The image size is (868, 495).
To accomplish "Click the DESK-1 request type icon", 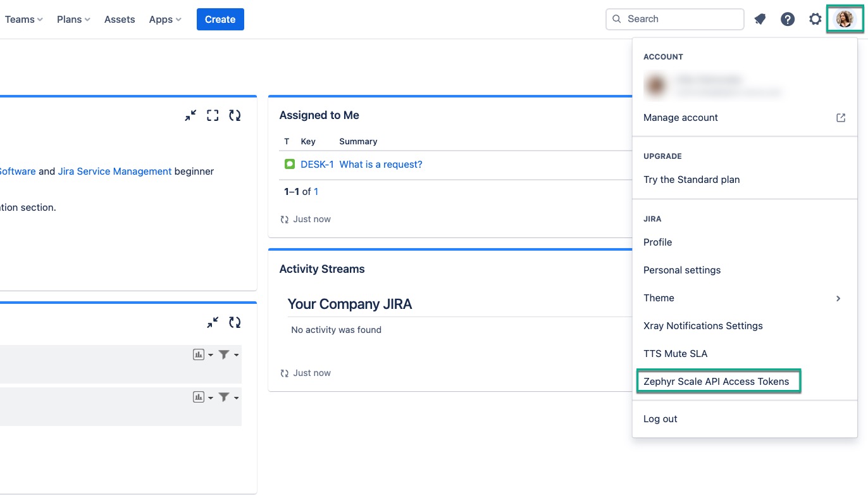I will pos(289,165).
